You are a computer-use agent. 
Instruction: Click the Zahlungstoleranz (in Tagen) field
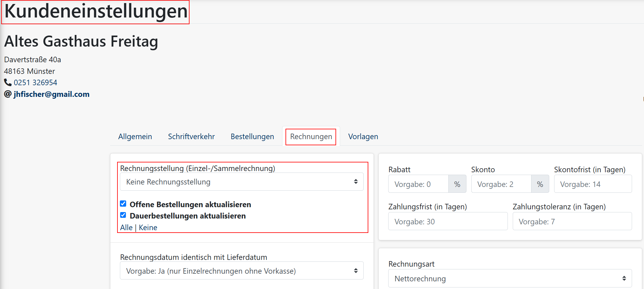pos(572,221)
